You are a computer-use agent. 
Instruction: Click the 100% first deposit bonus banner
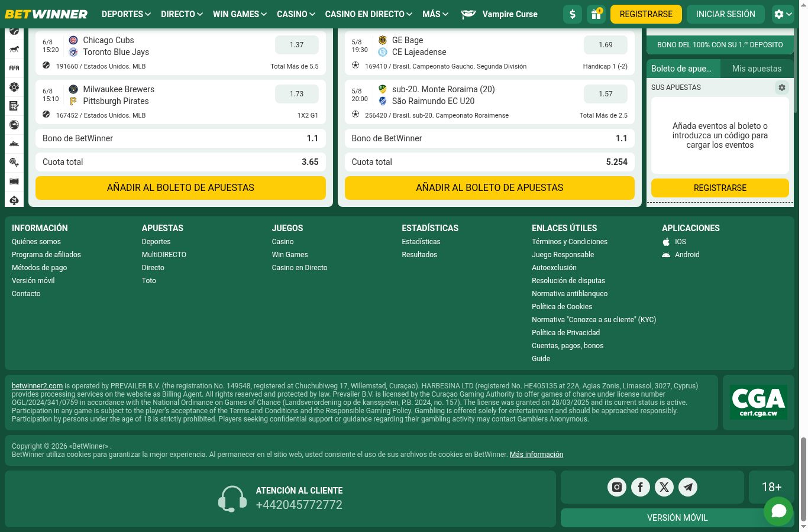click(720, 45)
